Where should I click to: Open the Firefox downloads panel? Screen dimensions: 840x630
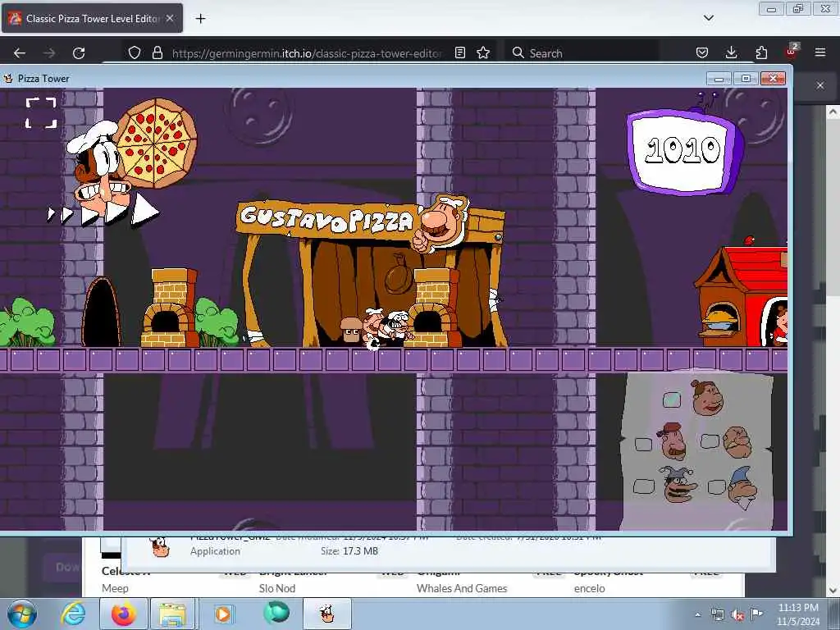click(x=731, y=52)
